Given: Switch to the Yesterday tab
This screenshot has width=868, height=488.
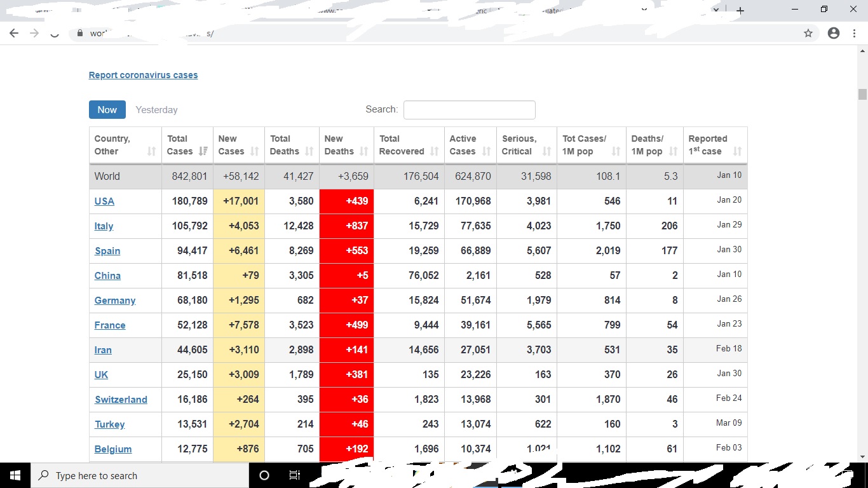Looking at the screenshot, I should pos(156,110).
